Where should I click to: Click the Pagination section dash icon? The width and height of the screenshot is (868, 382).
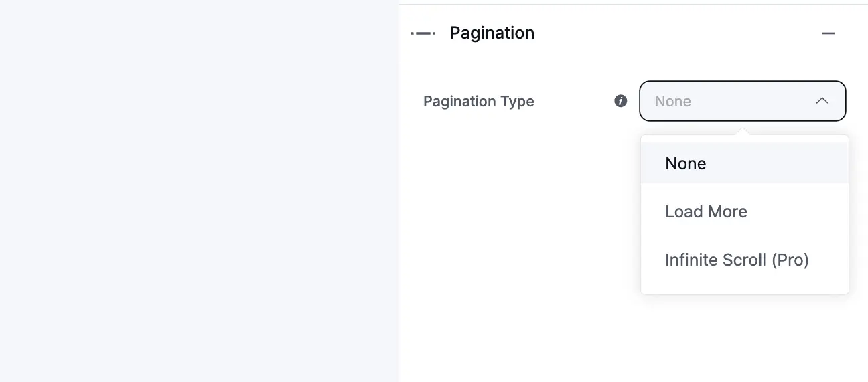(423, 33)
